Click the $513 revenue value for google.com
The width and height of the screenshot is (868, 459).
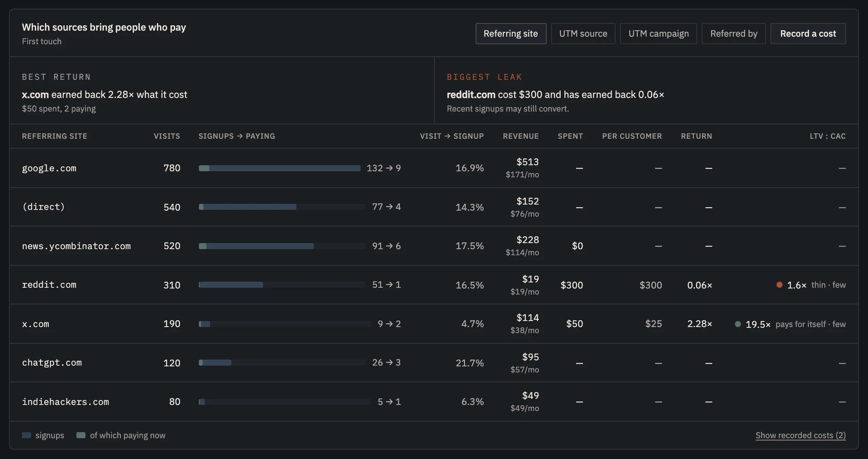pos(527,162)
